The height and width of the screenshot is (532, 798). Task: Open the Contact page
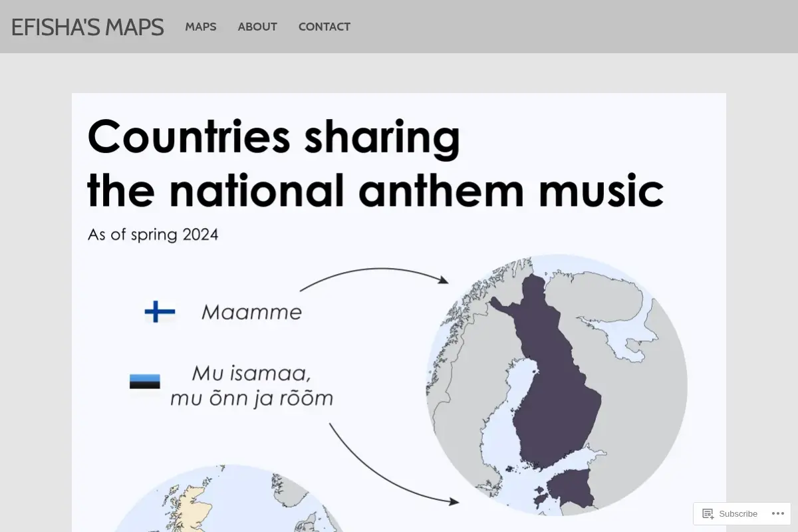coord(325,27)
